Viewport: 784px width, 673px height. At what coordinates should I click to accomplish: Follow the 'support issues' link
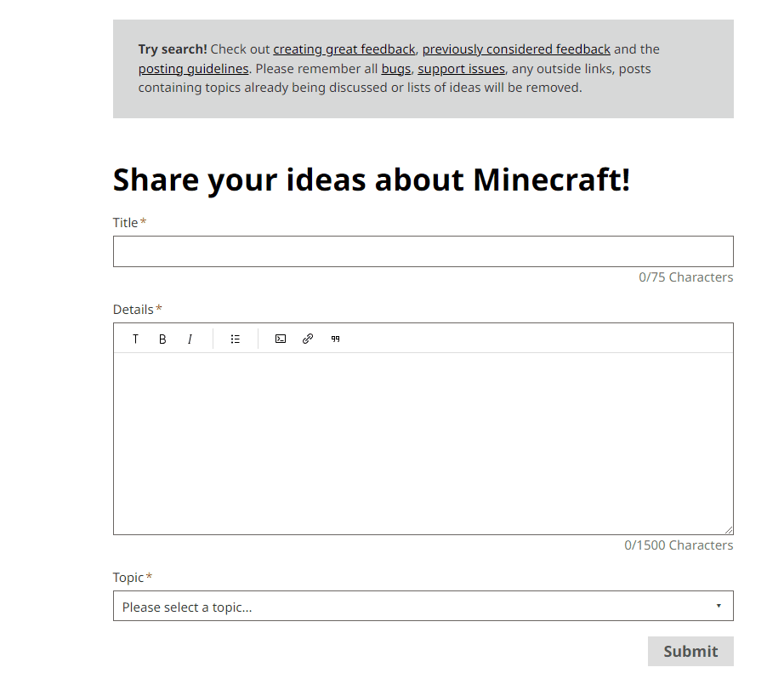[x=461, y=69]
